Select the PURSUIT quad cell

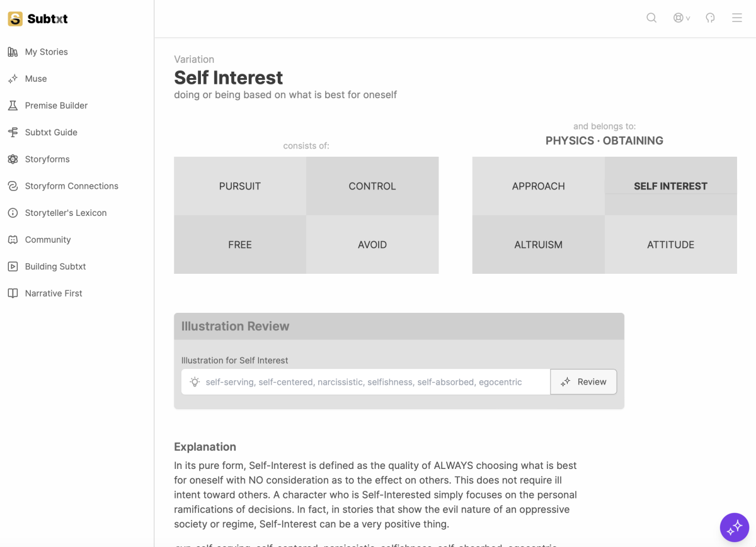coord(240,186)
